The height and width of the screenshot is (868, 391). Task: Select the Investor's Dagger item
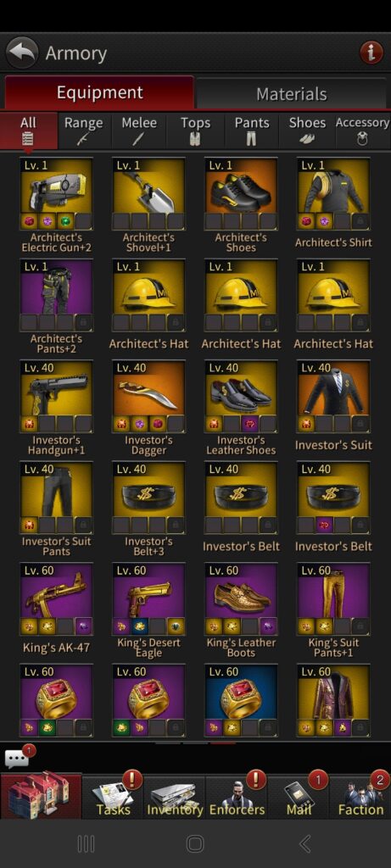[148, 408]
